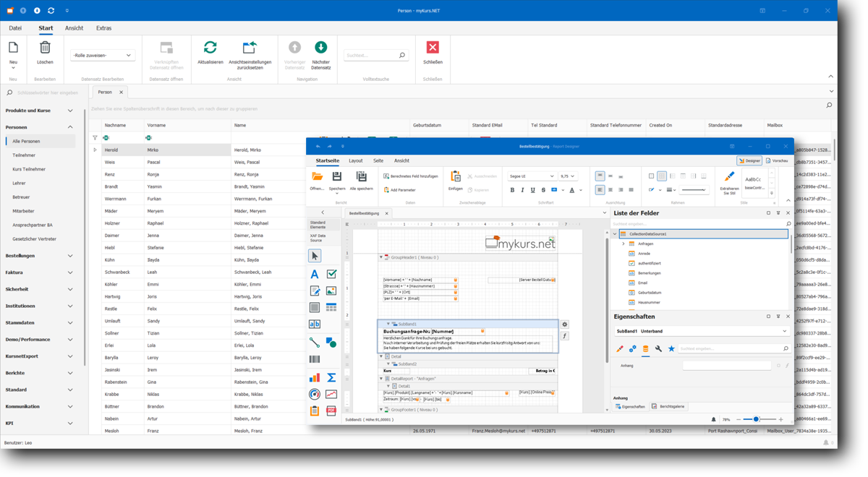Open the Data database properties tab
Viewport: 868px width, 477px height.
[645, 348]
